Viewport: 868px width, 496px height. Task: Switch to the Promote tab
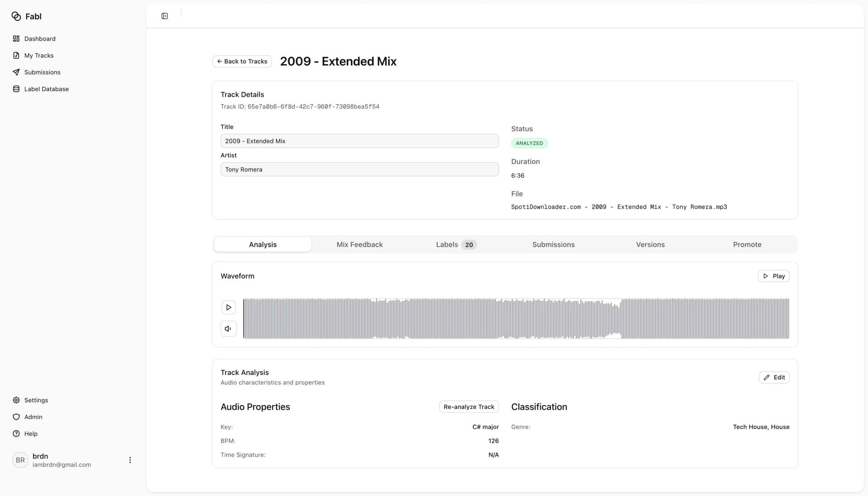[x=747, y=244]
